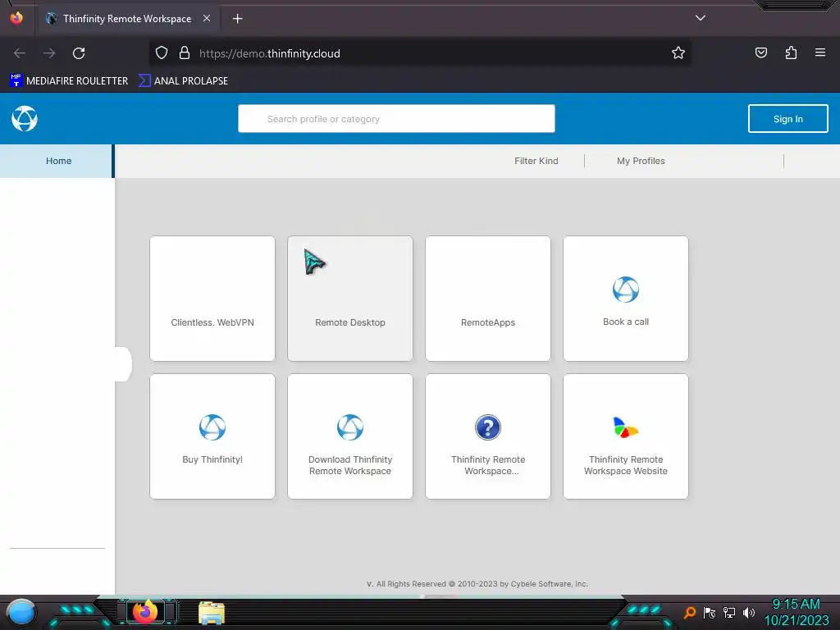Open the second bookmark in the bookmarks toolbar
Image resolution: width=840 pixels, height=630 pixels.
pyautogui.click(x=184, y=81)
